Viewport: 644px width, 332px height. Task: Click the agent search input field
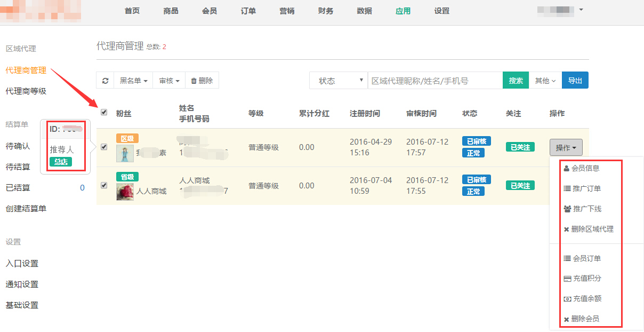pyautogui.click(x=435, y=81)
